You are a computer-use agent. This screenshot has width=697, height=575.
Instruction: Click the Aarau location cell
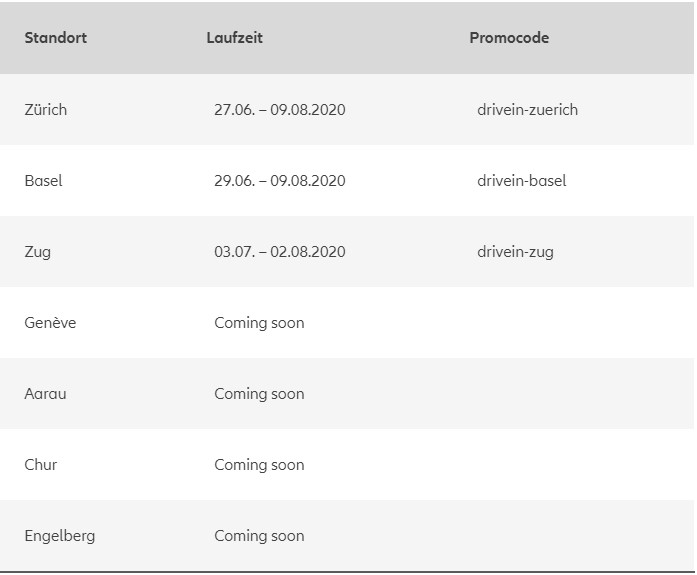[x=45, y=394]
